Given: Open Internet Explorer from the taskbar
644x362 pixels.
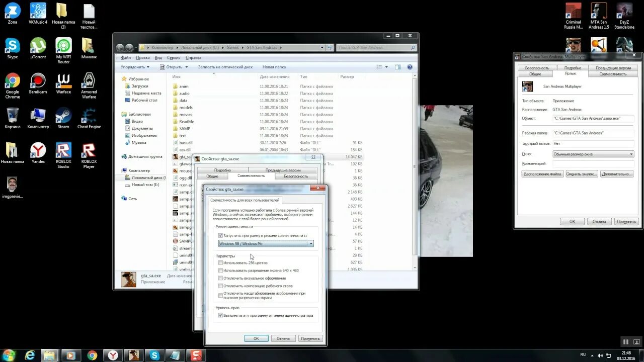Looking at the screenshot, I should tap(30, 355).
